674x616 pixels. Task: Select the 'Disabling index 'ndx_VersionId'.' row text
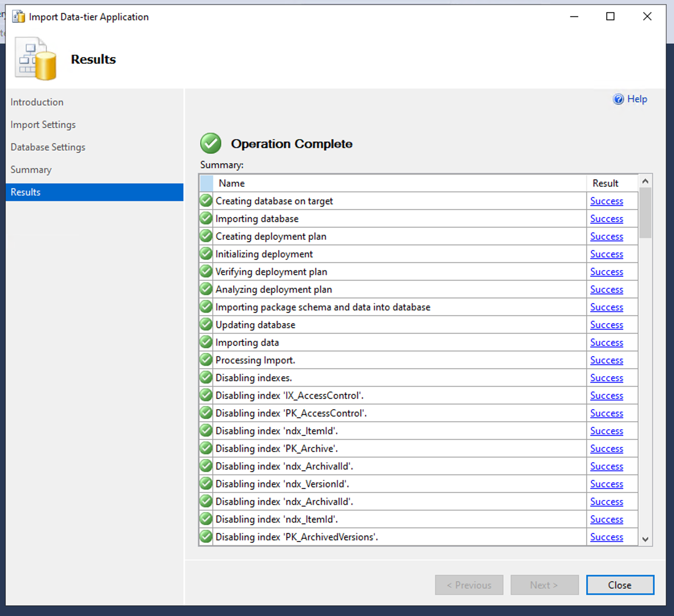click(282, 484)
